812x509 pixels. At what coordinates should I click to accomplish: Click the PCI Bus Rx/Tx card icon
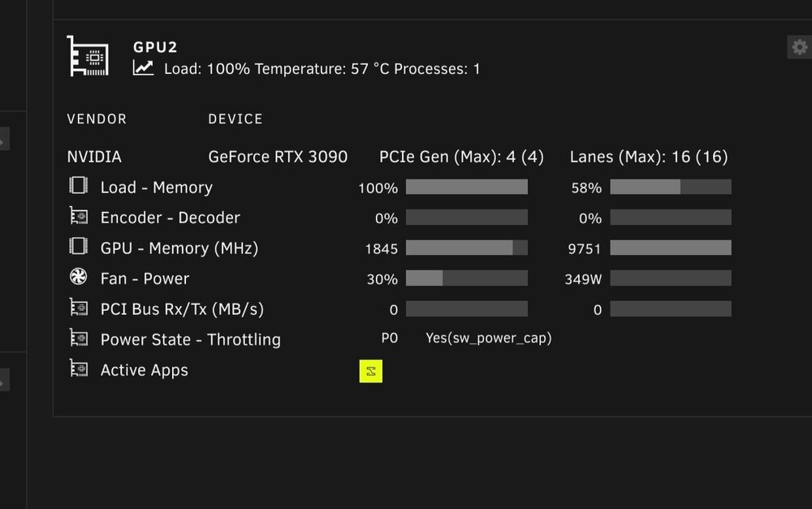tap(78, 308)
